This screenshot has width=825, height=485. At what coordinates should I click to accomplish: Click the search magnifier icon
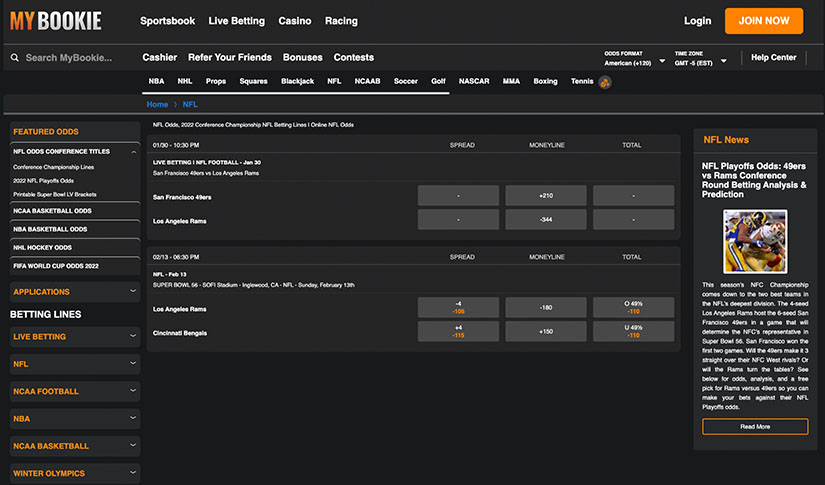(15, 58)
